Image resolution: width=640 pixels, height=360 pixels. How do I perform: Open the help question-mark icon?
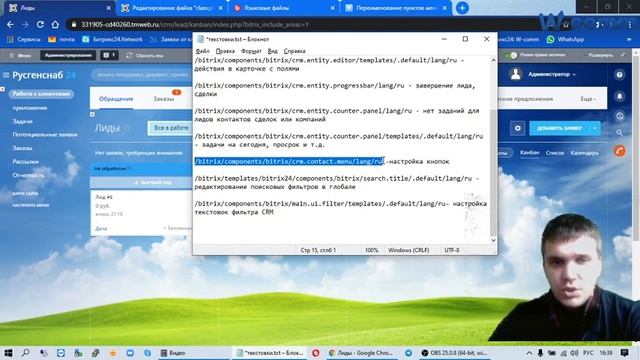(x=620, y=75)
